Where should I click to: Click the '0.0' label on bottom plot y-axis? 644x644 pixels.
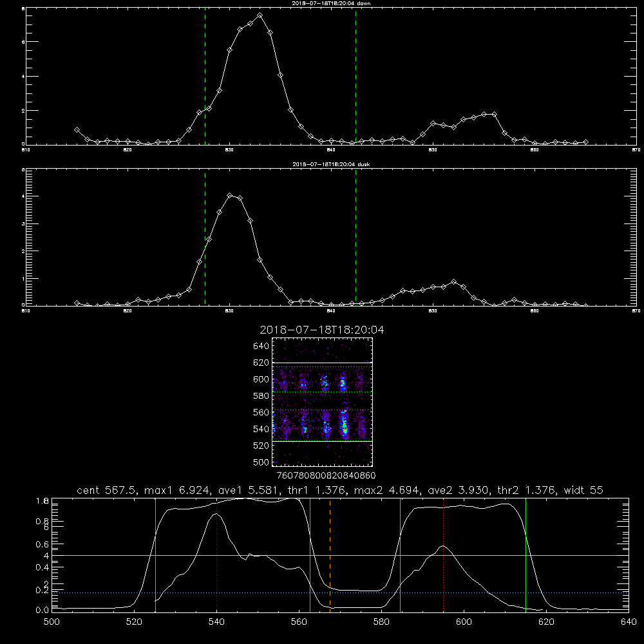coord(43,611)
